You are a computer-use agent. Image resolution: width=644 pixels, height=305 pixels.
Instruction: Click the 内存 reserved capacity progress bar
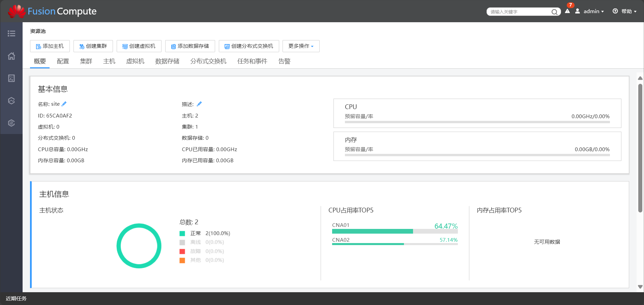pos(477,155)
